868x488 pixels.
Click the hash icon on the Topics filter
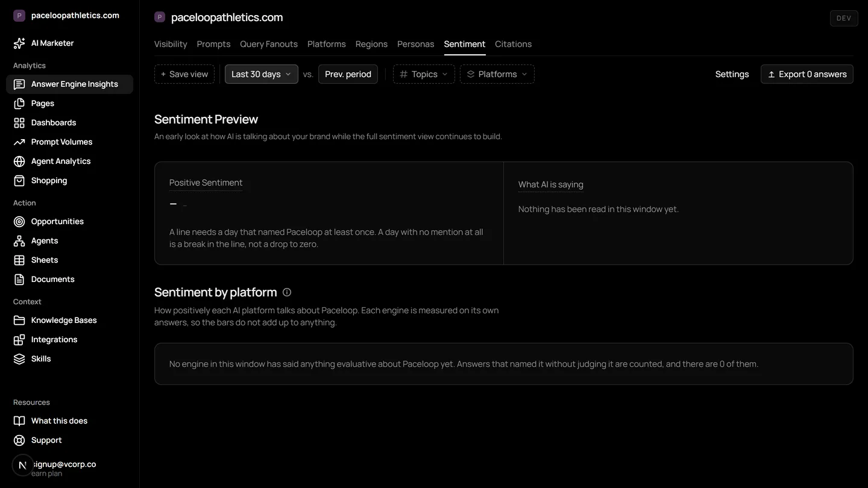coord(404,74)
